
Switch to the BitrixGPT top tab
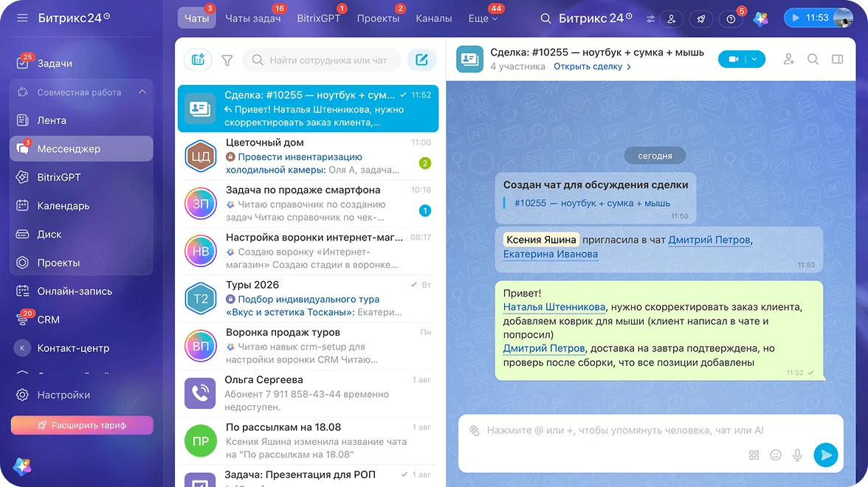coord(319,18)
